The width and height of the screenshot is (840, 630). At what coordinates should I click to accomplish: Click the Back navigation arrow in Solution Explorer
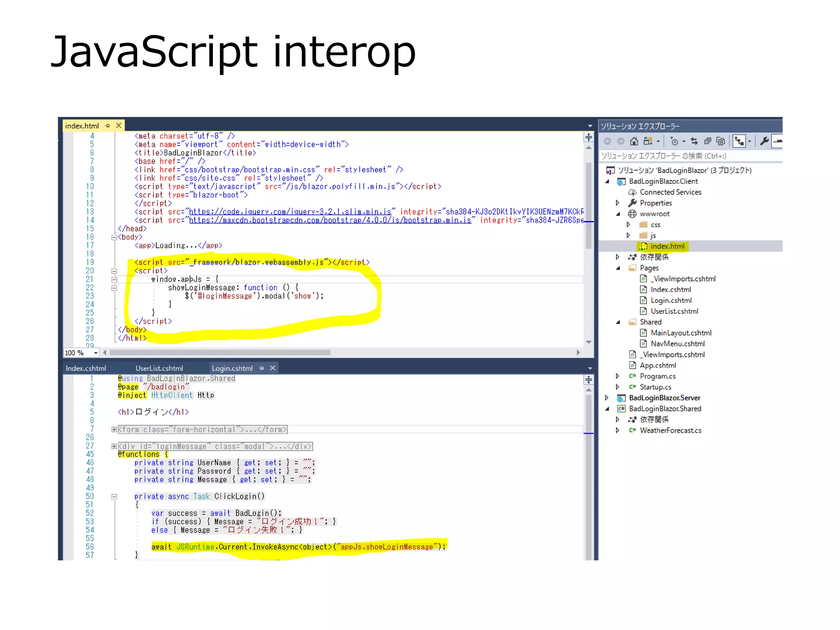(607, 141)
